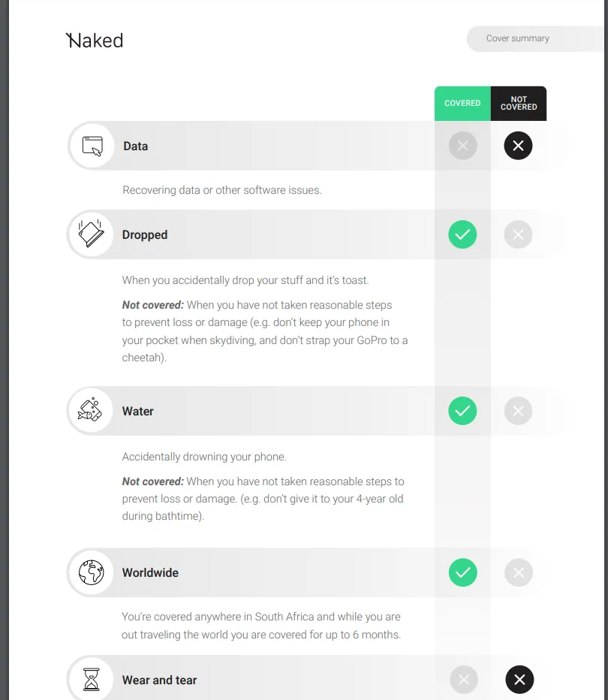Click the Wear and tear hourglass icon

92,680
